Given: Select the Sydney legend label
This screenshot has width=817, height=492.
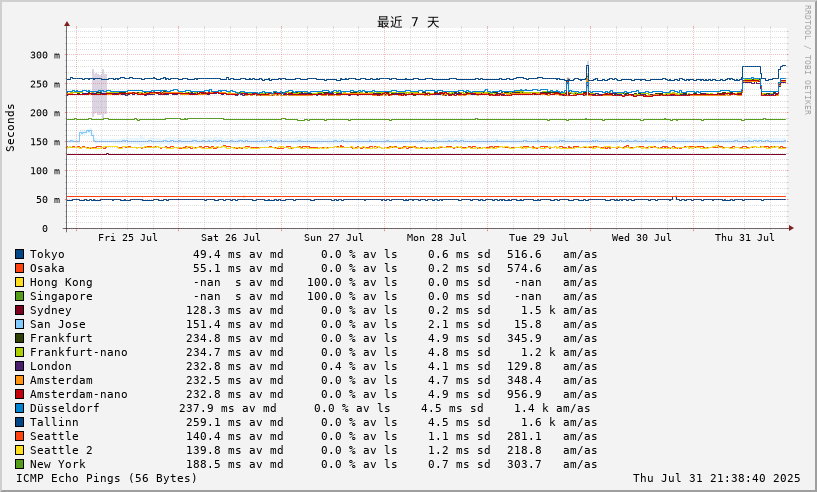Looking at the screenshot, I should (x=51, y=311).
